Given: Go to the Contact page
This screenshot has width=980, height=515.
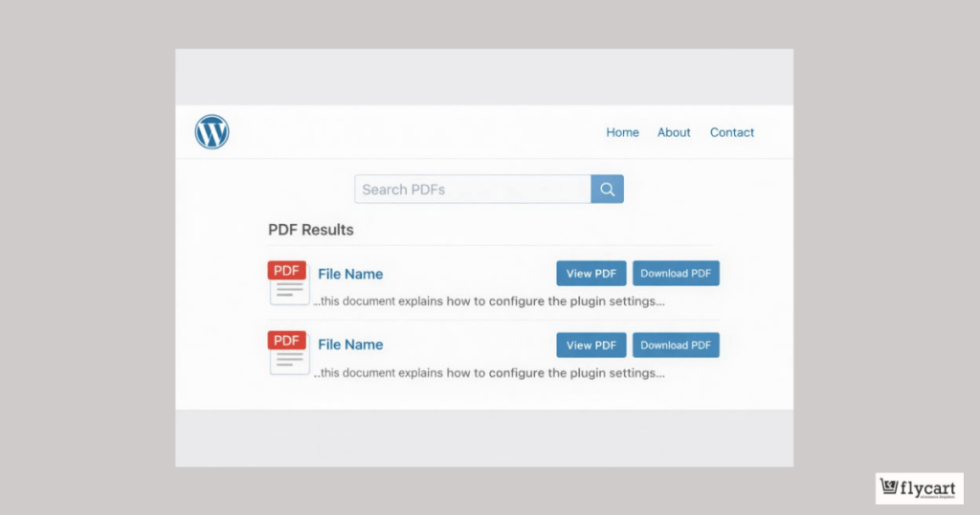Looking at the screenshot, I should (x=732, y=132).
